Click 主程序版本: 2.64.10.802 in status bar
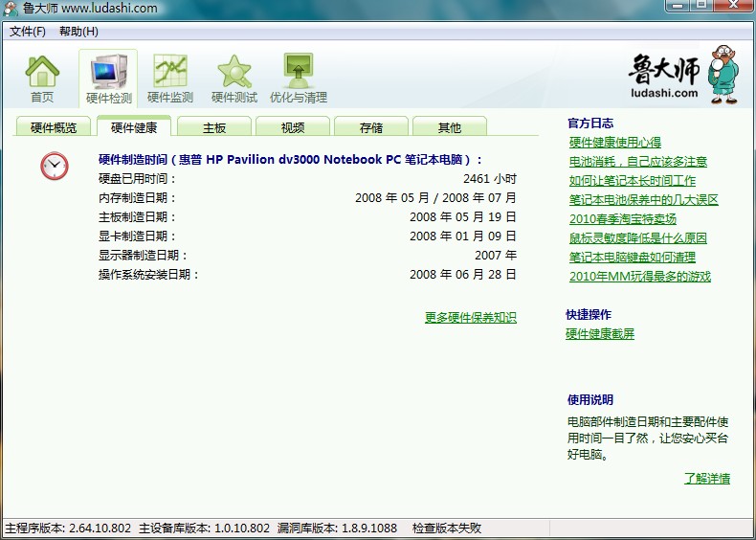This screenshot has width=756, height=540. click(68, 528)
